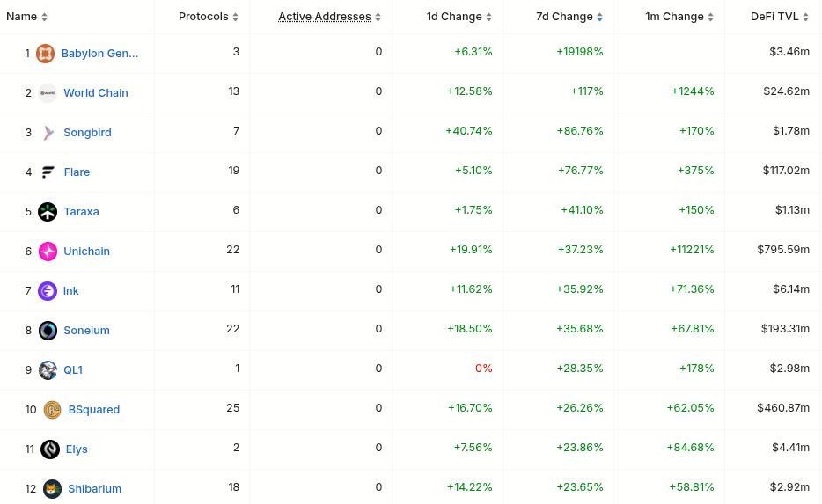This screenshot has height=504, width=822.
Task: Click the Babylon Genesis chain logo icon
Action: click(x=45, y=54)
